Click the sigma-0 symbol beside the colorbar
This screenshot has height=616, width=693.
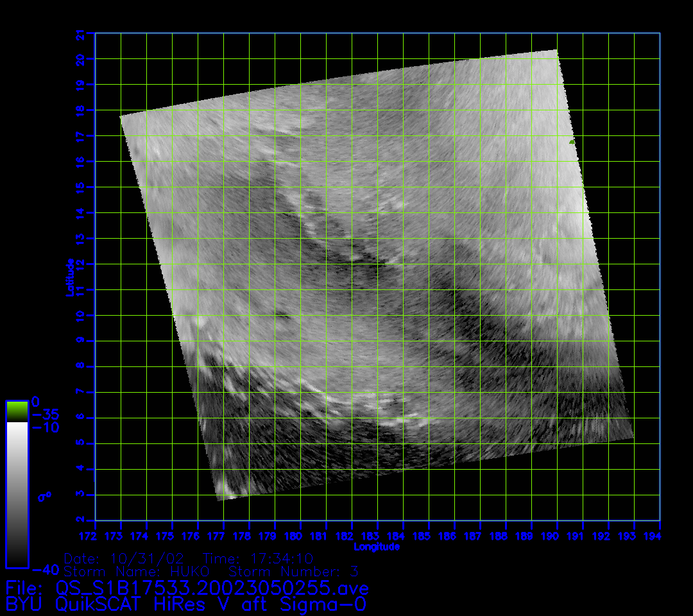(44, 496)
